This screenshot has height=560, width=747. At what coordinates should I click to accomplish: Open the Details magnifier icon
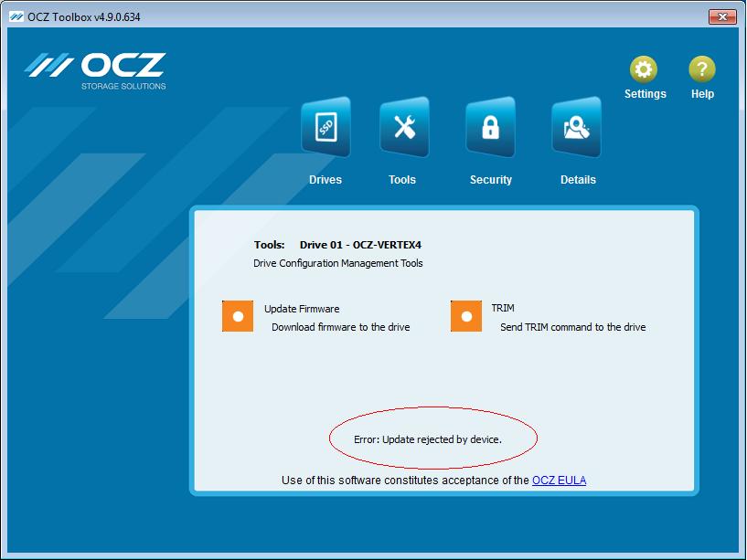576,127
